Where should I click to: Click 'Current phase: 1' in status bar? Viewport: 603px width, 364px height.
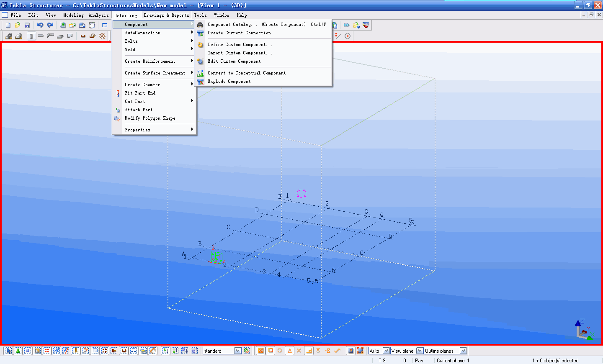(453, 361)
